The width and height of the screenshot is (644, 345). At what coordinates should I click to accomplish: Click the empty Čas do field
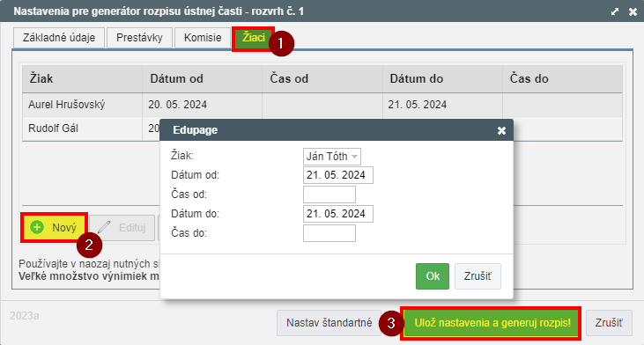pos(329,233)
